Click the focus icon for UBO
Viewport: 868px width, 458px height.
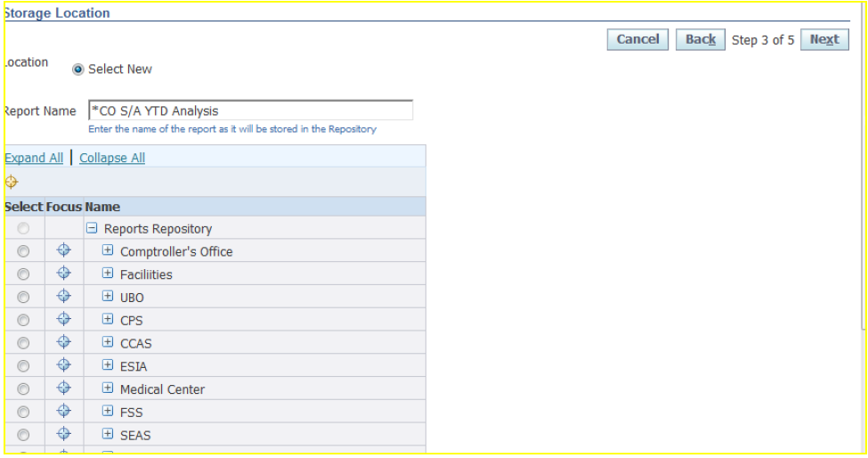point(64,297)
